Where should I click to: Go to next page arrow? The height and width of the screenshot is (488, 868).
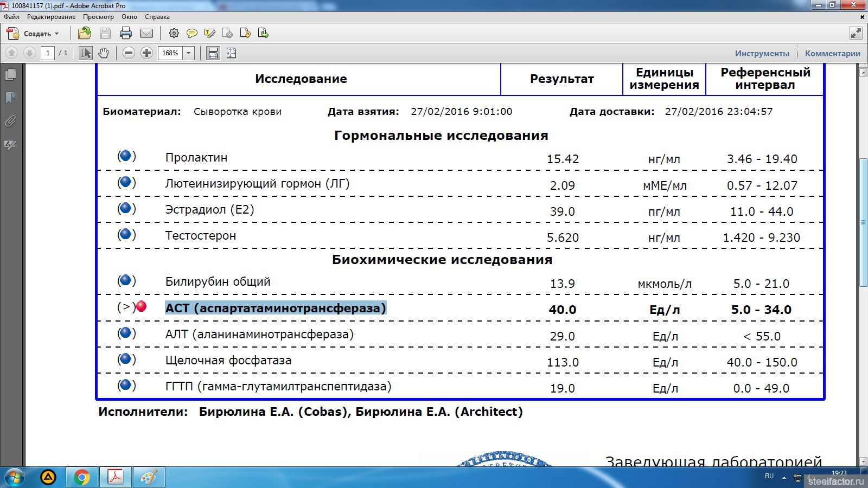click(30, 53)
